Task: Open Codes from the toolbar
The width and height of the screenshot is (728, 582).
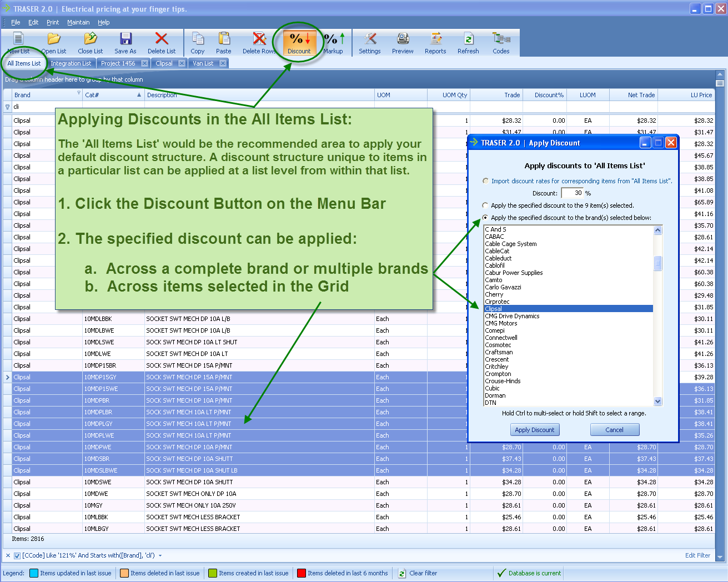Action: pyautogui.click(x=501, y=43)
